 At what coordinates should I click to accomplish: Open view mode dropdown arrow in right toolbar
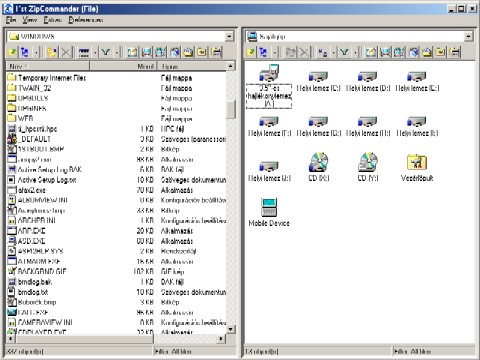tap(333, 52)
